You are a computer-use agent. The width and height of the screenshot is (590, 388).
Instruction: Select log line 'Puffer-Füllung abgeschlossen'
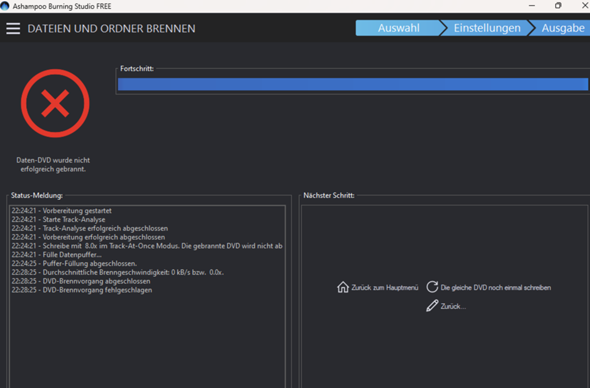[74, 263]
